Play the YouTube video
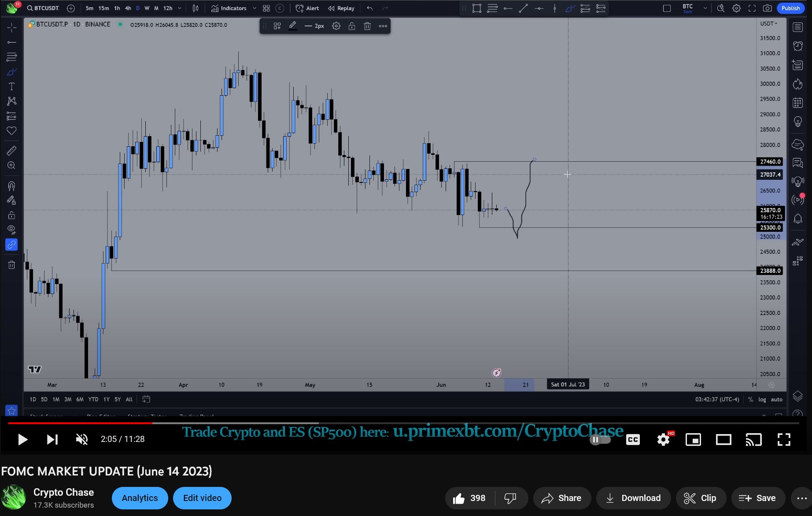Screen dimensions: 812x516 pyautogui.click(x=22, y=439)
